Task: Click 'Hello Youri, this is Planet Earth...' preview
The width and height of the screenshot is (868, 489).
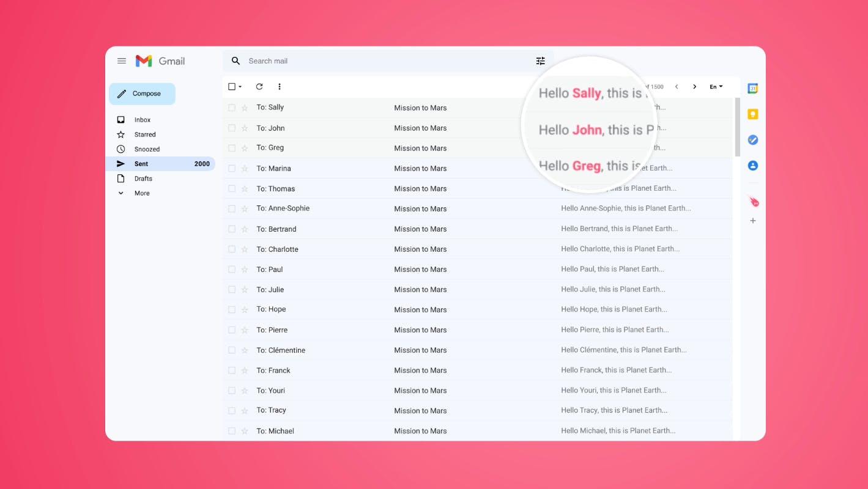Action: click(614, 390)
